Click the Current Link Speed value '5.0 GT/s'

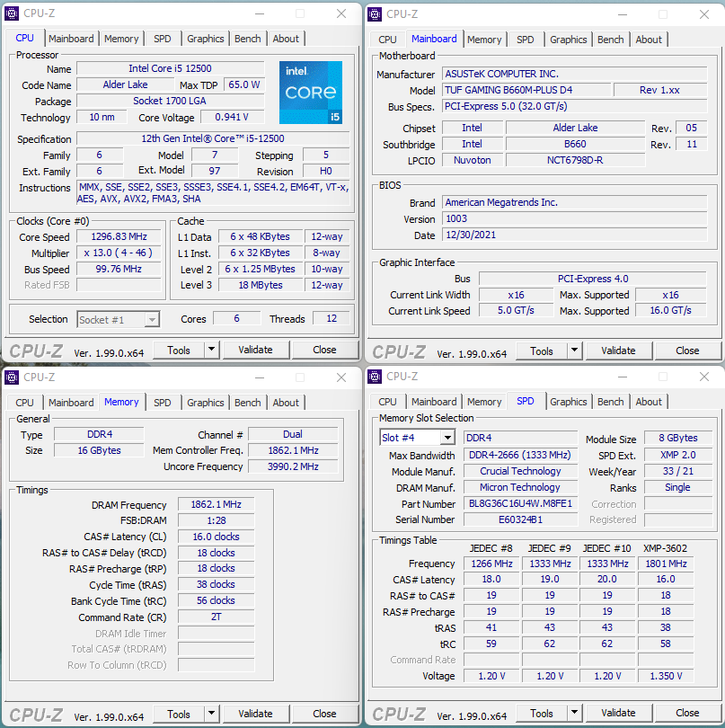[516, 311]
